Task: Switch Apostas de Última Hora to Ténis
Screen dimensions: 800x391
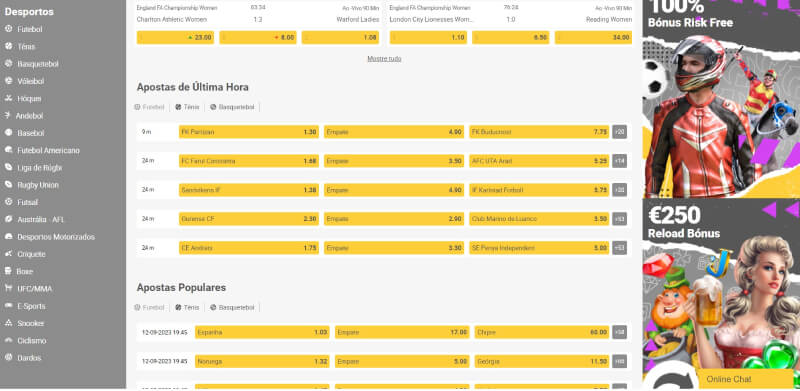Action: pos(187,107)
